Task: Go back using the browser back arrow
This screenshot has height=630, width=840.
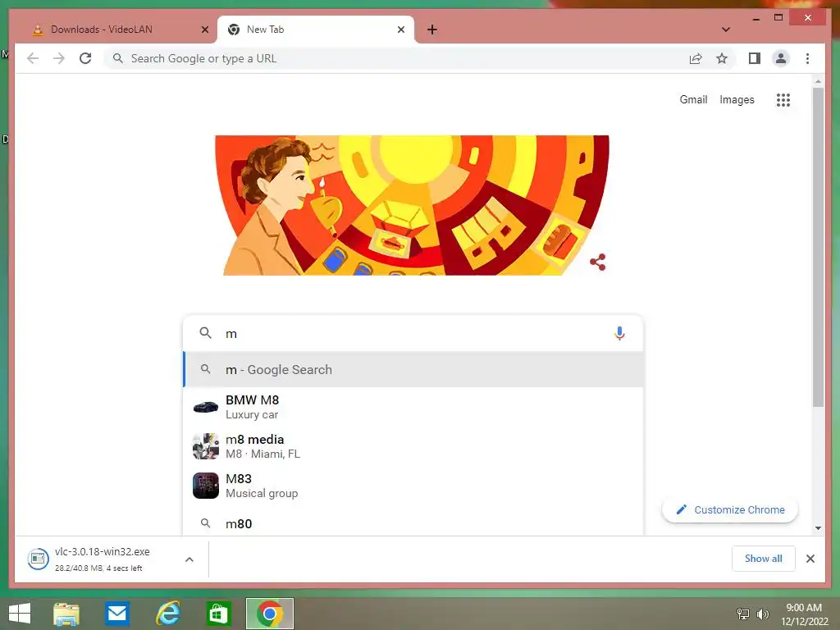Action: 33,58
